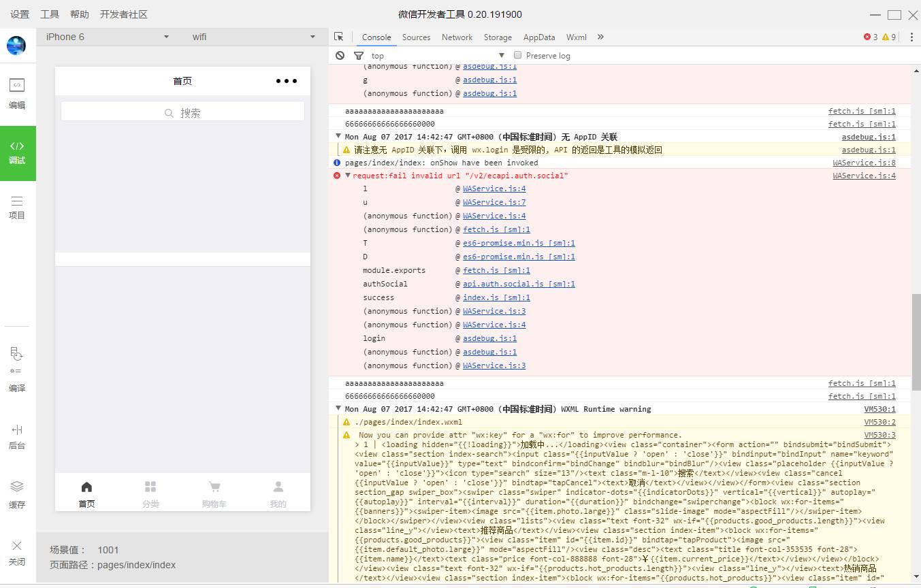Click the 编译 compile button

(17, 370)
